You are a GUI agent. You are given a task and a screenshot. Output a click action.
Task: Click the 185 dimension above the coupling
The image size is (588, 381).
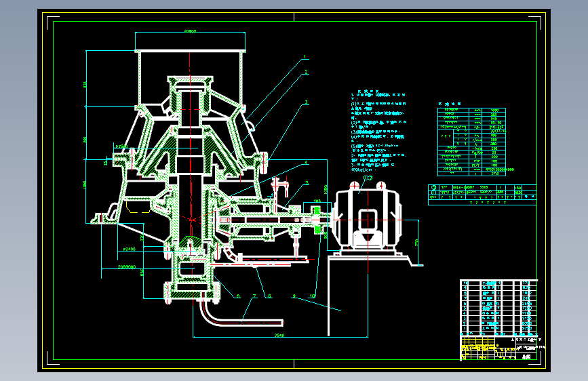317,201
